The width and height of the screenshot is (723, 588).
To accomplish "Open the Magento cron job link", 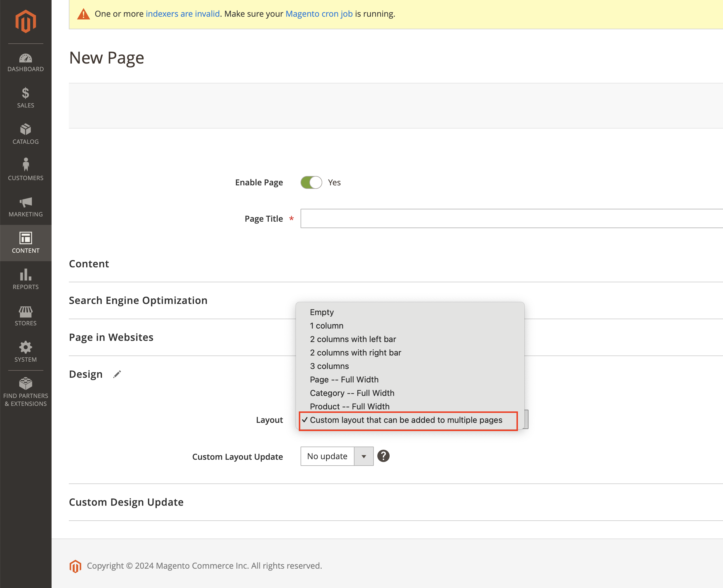I will (x=319, y=14).
